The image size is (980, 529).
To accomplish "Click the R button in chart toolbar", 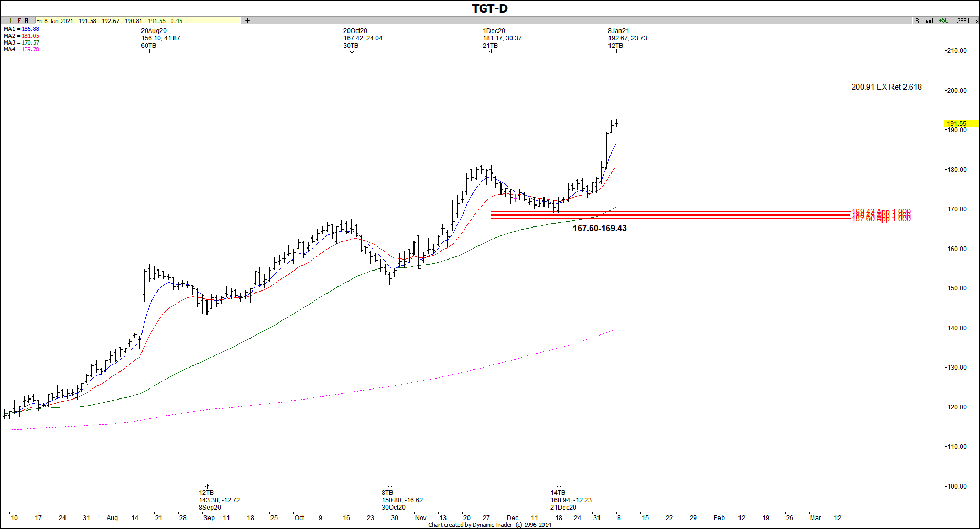I will click(x=27, y=21).
